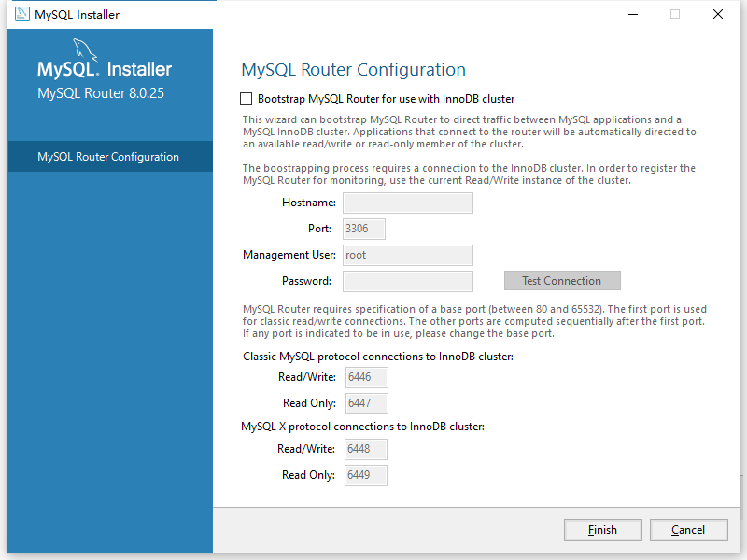This screenshot has height=560, width=747.
Task: Click the MySQL Router 8.0.25 product label
Action: [x=101, y=93]
